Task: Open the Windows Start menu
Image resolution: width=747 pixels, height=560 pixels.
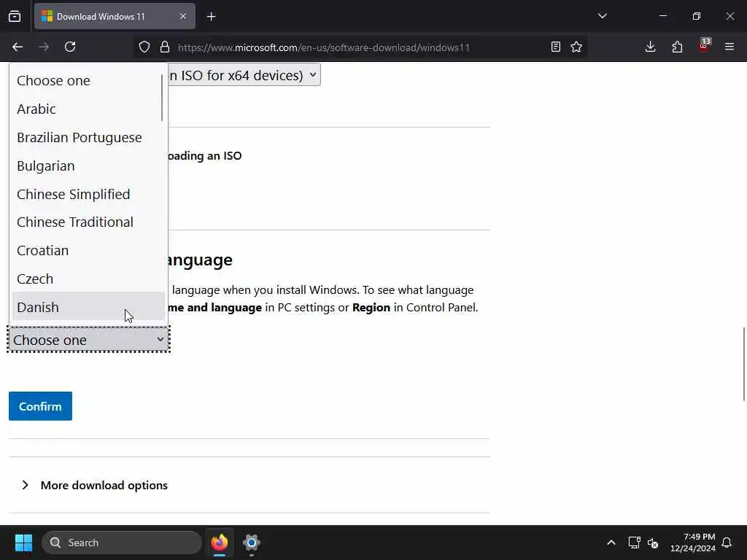Action: point(23,542)
